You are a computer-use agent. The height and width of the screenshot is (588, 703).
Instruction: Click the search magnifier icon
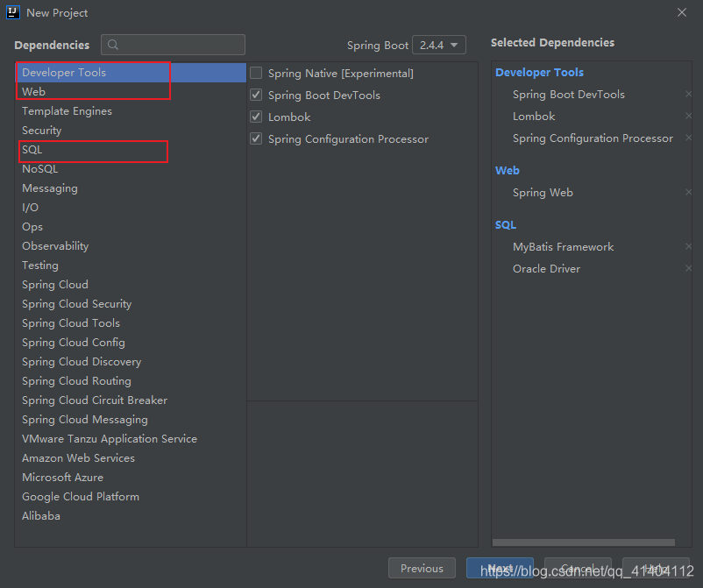tap(113, 45)
